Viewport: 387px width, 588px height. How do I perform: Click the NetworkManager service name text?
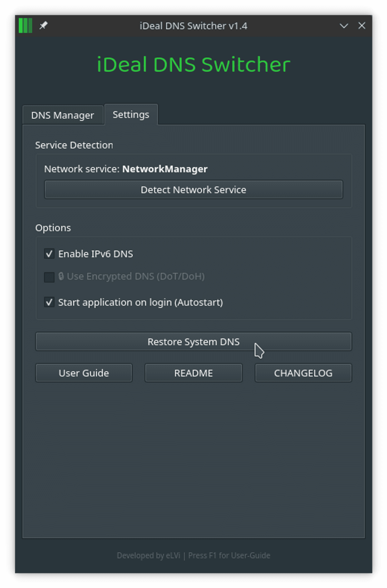165,169
